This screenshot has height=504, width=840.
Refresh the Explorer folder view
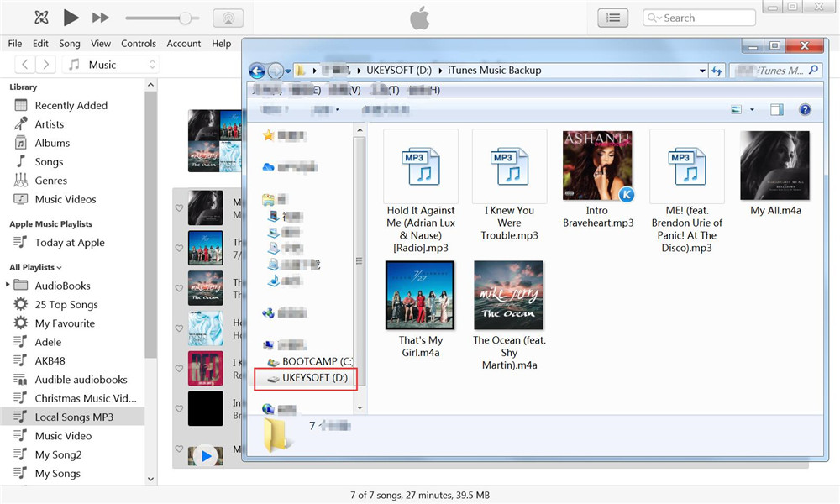717,71
